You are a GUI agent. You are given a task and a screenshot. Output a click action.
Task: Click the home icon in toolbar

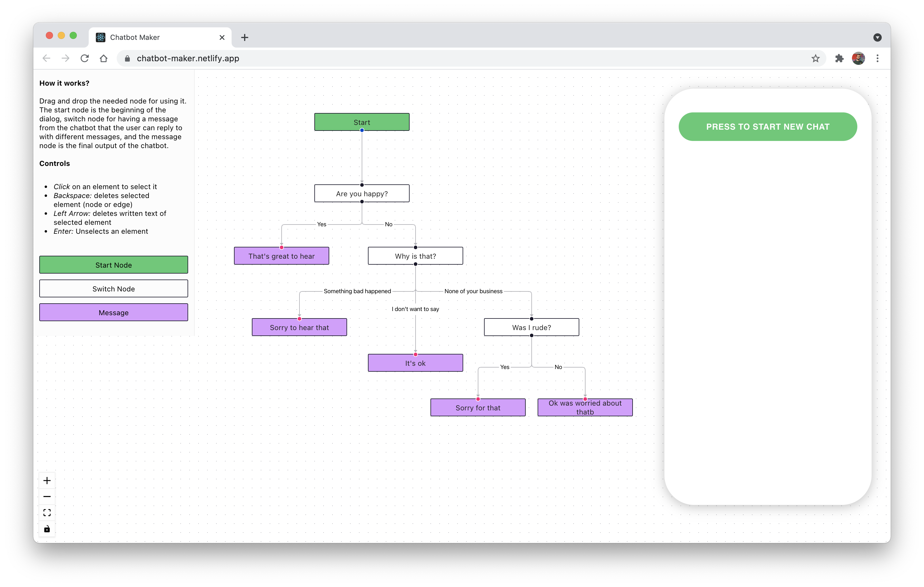pyautogui.click(x=104, y=58)
